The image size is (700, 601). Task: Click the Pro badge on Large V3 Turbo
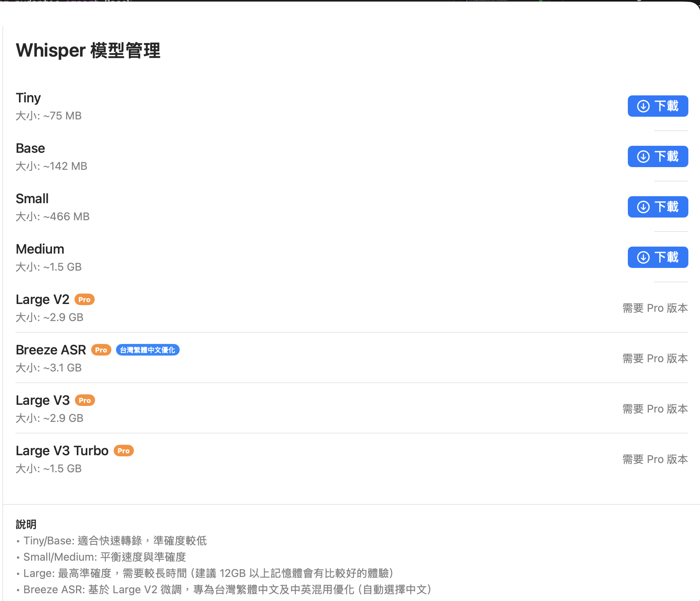pos(123,451)
